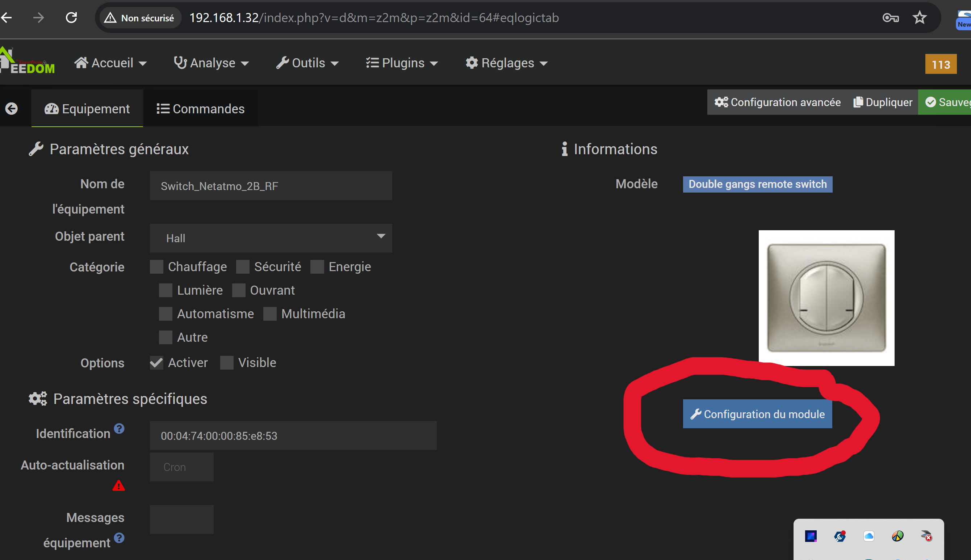This screenshot has width=971, height=560.
Task: Click the Nom de l'équipement text field
Action: click(271, 186)
